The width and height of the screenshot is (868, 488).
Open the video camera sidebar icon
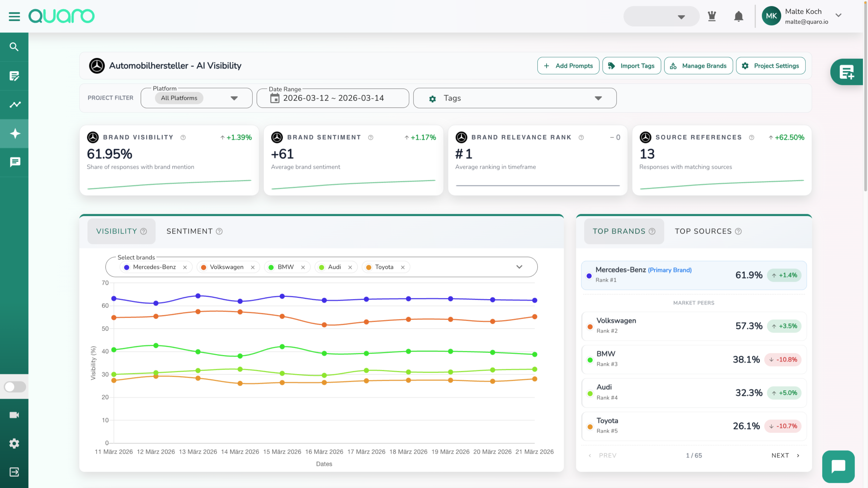[x=14, y=415]
